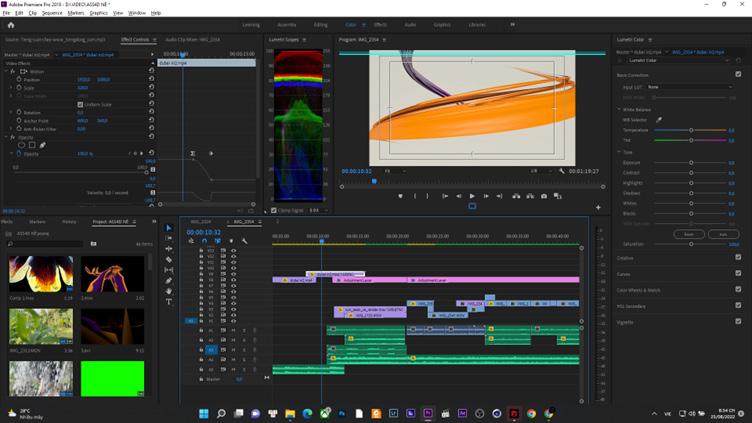Toggle Linked Selection in timeline
The width and height of the screenshot is (752, 423).
click(218, 241)
